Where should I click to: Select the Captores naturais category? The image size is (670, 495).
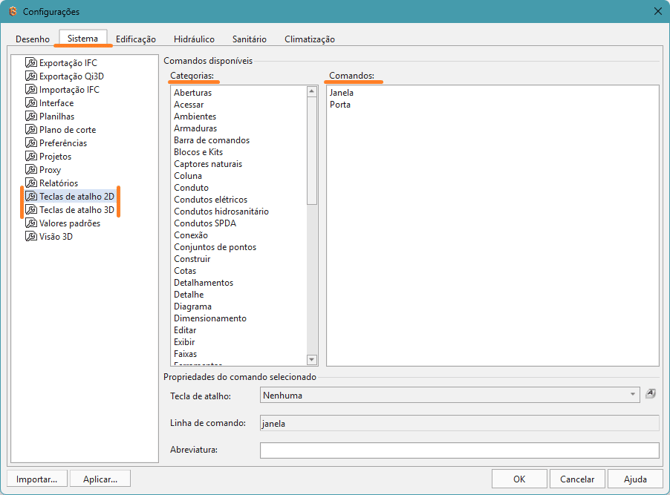pyautogui.click(x=208, y=164)
